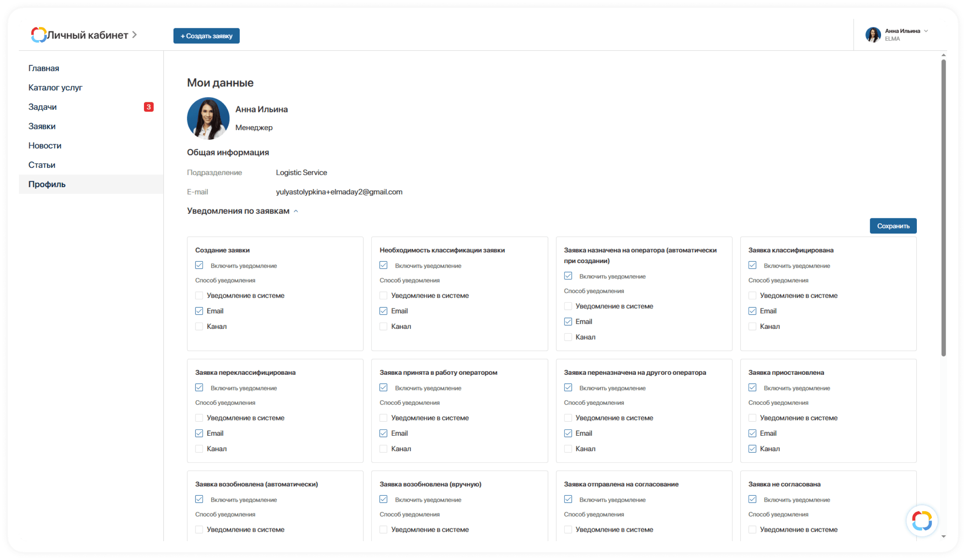
Task: Toggle Включить уведомление for Заявка переклассифицирована
Action: tap(199, 388)
